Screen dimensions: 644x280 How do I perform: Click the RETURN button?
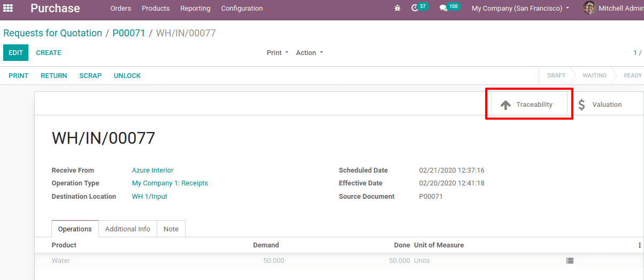[x=54, y=76]
